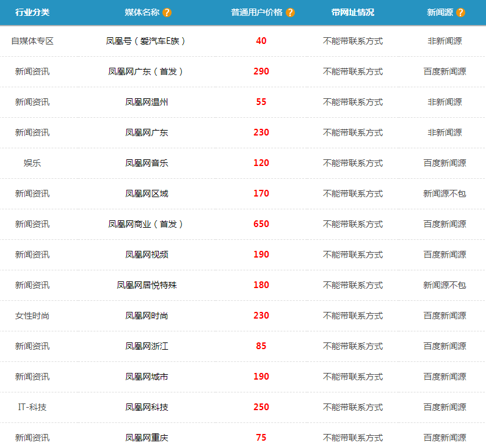
Task: Click 非新闻源 in the 凤凰网温州 row
Action: coord(444,102)
